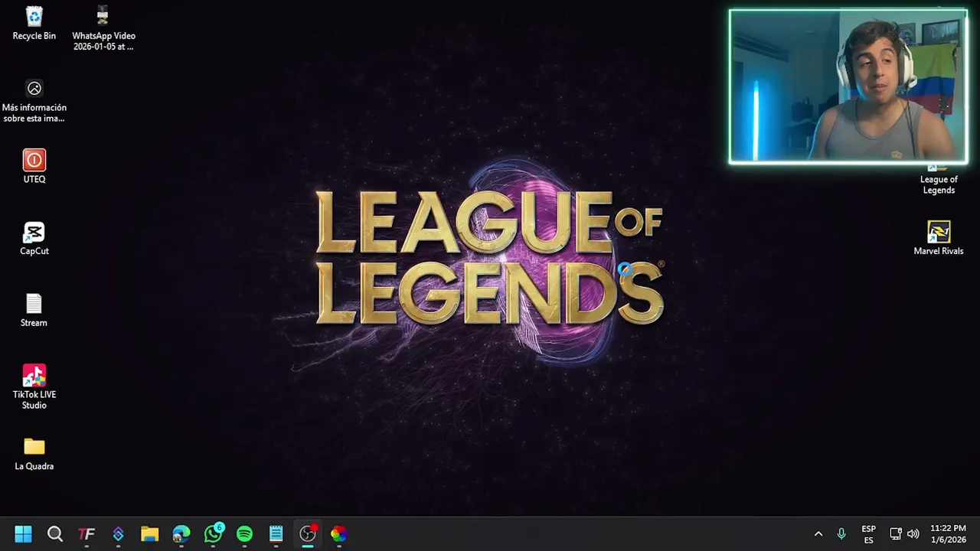Viewport: 980px width, 551px height.
Task: Open Notepad from the taskbar
Action: tap(276, 534)
